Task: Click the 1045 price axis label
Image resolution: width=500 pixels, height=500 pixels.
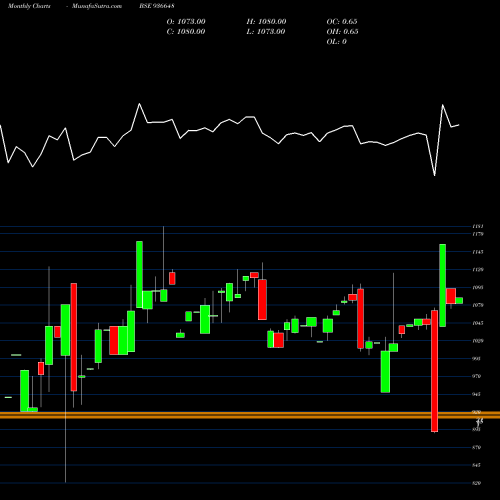Action: point(478,323)
